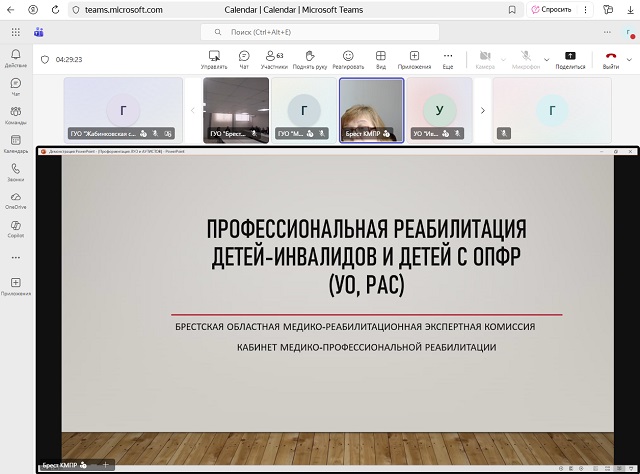Unmute the Microphone
Image resolution: width=640 pixels, height=474 pixels.
526,60
